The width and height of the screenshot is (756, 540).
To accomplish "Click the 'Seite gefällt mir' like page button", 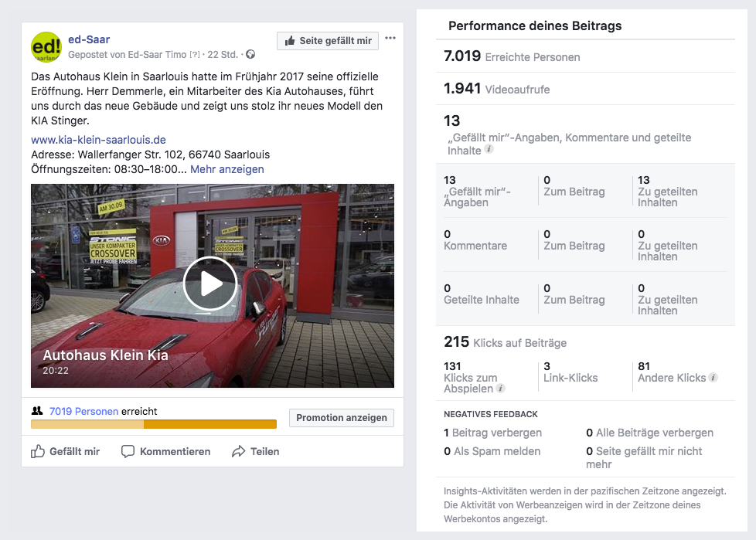I will point(328,41).
